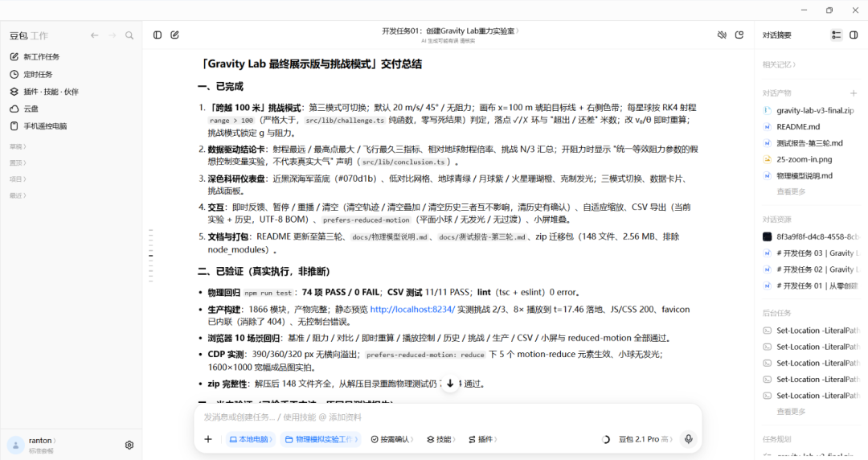
Task: Click the loading spinner icon
Action: (606, 439)
